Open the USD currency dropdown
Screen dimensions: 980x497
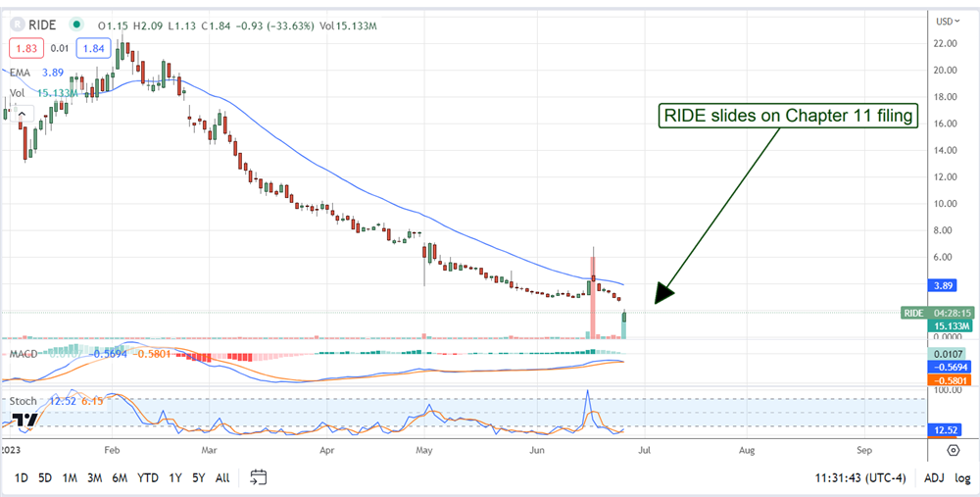948,22
